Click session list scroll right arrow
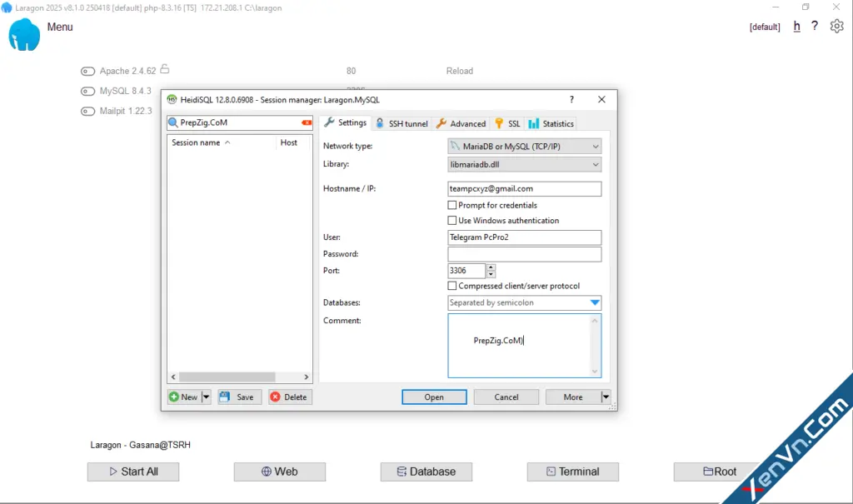 [307, 377]
